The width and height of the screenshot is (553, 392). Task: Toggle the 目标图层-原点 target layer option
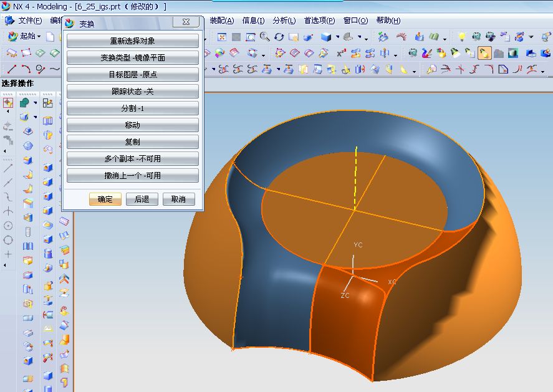133,74
